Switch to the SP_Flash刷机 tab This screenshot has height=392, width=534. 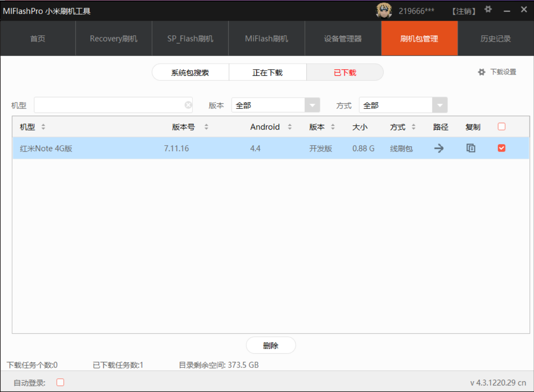tap(190, 38)
